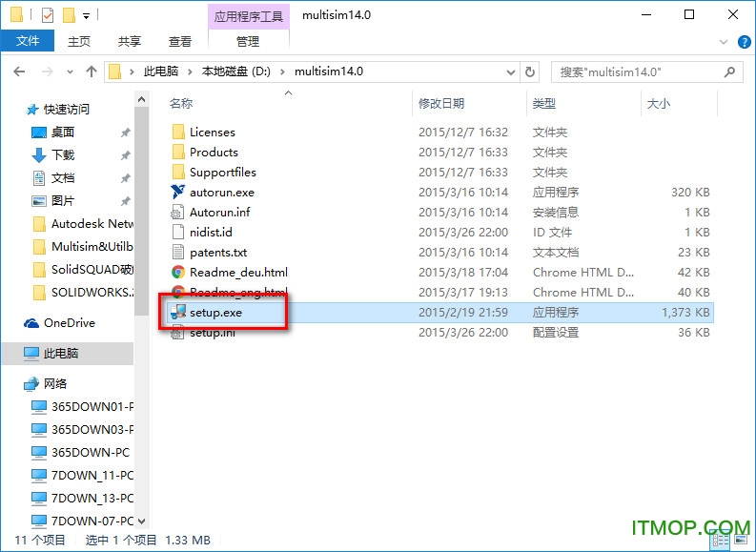756x552 pixels.
Task: Select the Readme_deu.html Chrome icon
Action: 178,272
